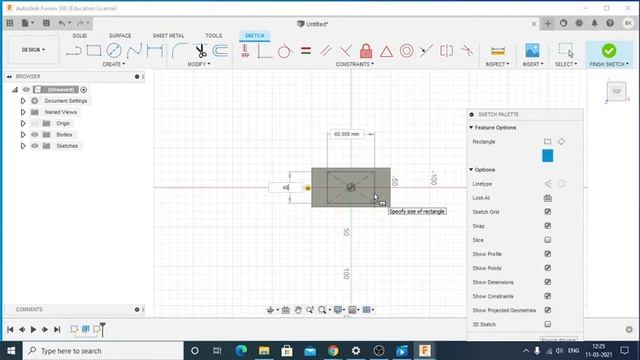Click the 60.000 mm dimension field
The image size is (640, 360).
point(347,134)
